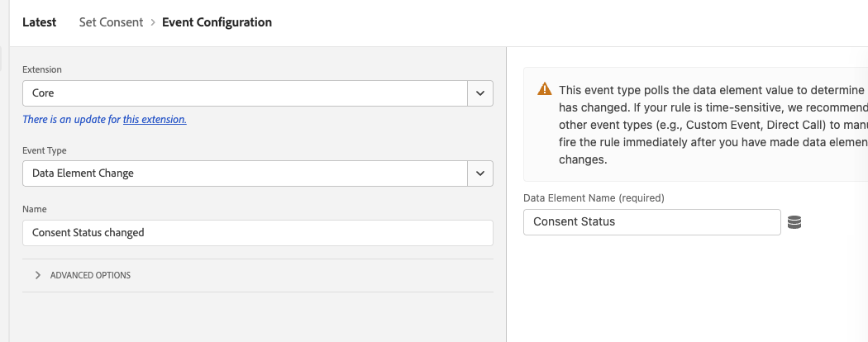Go back to Set Consent breadcrumb
868x342 pixels.
[x=111, y=22]
